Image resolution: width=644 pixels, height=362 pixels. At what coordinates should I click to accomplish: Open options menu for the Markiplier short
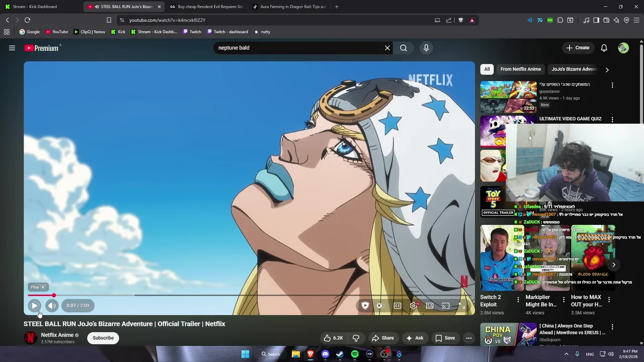pyautogui.click(x=563, y=300)
